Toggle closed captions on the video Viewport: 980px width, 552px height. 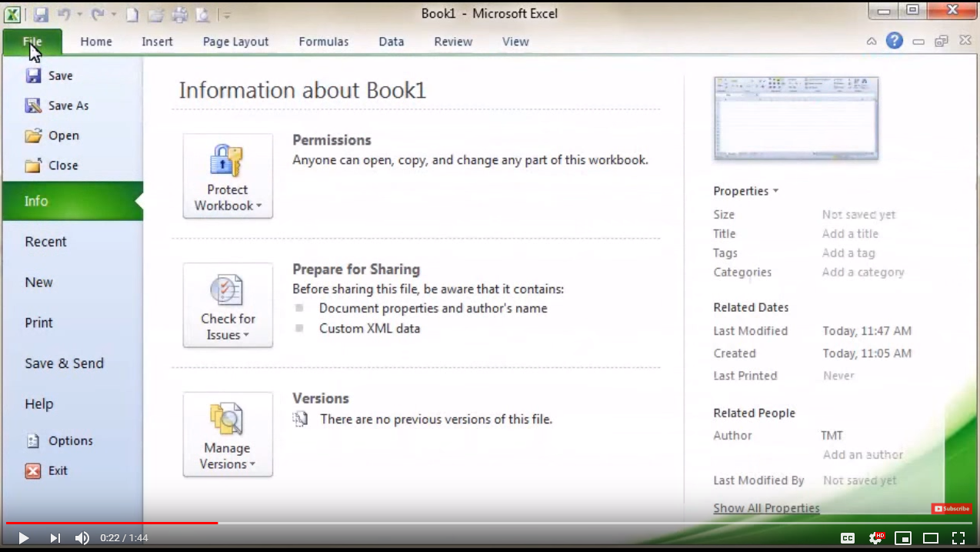(848, 538)
